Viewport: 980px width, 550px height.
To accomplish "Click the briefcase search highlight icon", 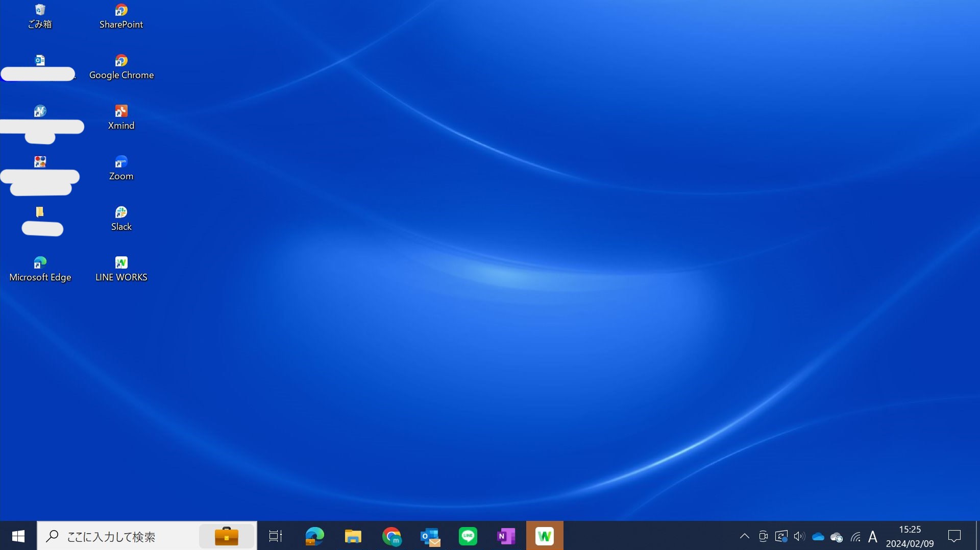I will tap(227, 536).
